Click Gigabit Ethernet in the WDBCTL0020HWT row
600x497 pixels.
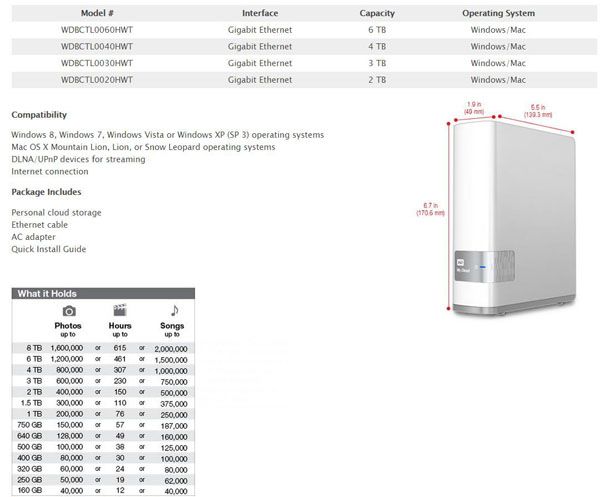pos(260,80)
